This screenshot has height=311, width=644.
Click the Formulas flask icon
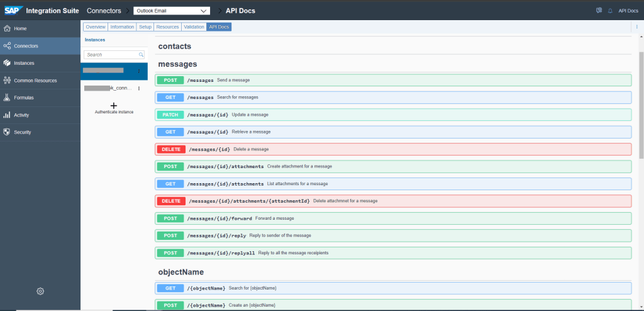[7, 98]
